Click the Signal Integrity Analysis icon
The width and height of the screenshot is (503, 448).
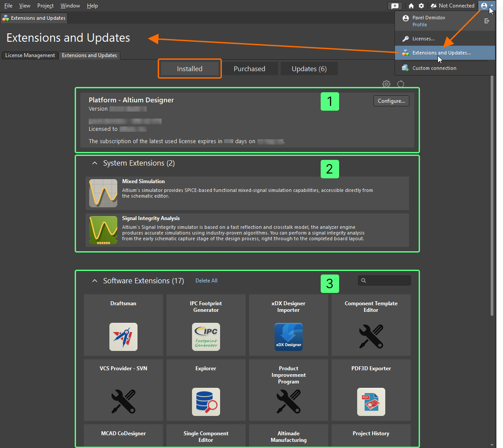[103, 230]
